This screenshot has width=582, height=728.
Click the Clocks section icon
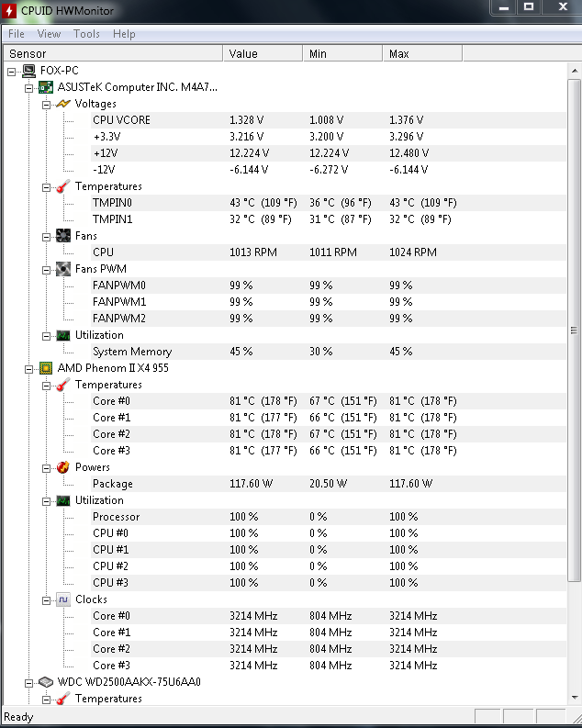(63, 599)
